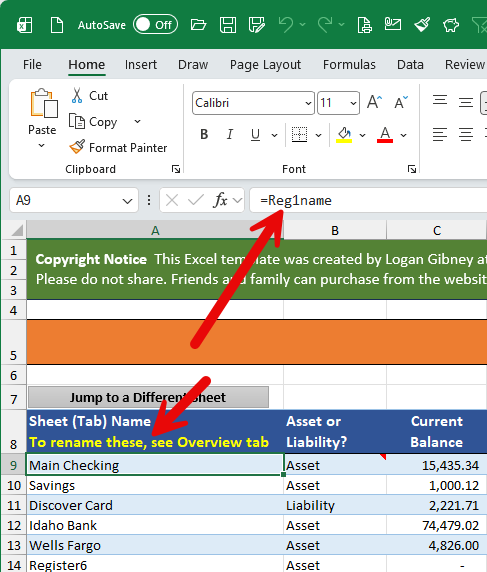Click the formula bar with =Reg1name
The height and width of the screenshot is (572, 487).
click(x=368, y=200)
